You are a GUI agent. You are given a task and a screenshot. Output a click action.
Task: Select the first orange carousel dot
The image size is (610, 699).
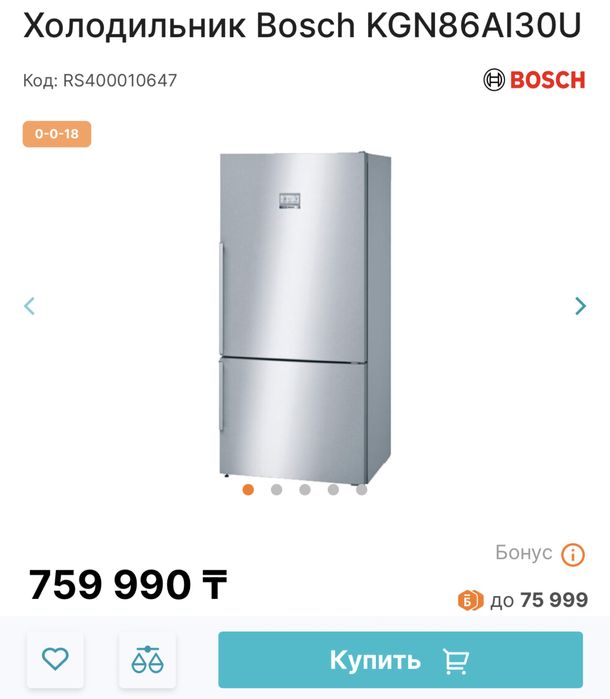pyautogui.click(x=248, y=489)
